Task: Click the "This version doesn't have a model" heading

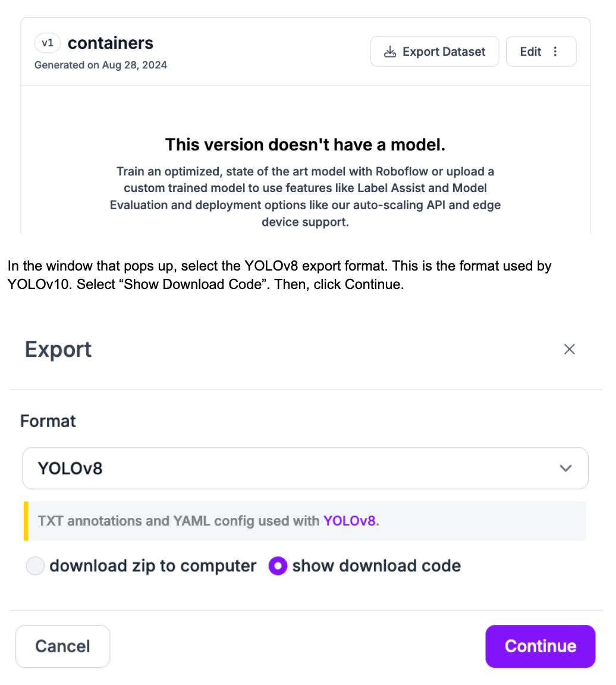Action: [x=305, y=144]
